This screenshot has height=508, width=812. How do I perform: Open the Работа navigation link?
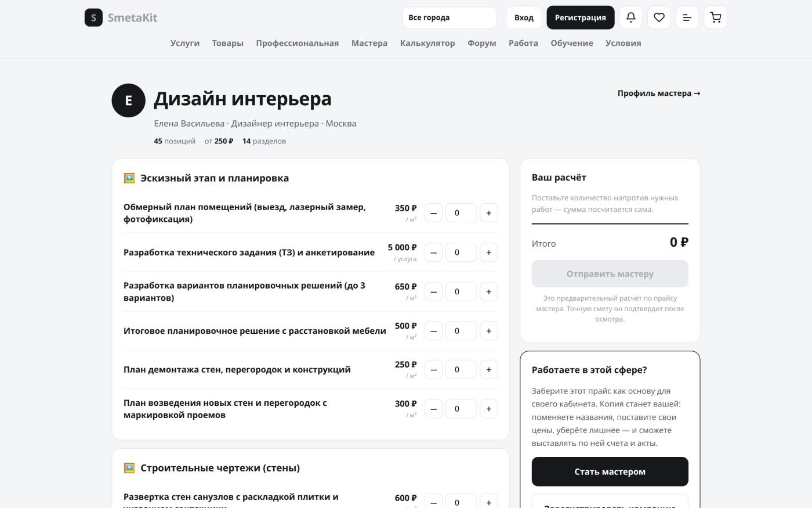pyautogui.click(x=523, y=43)
